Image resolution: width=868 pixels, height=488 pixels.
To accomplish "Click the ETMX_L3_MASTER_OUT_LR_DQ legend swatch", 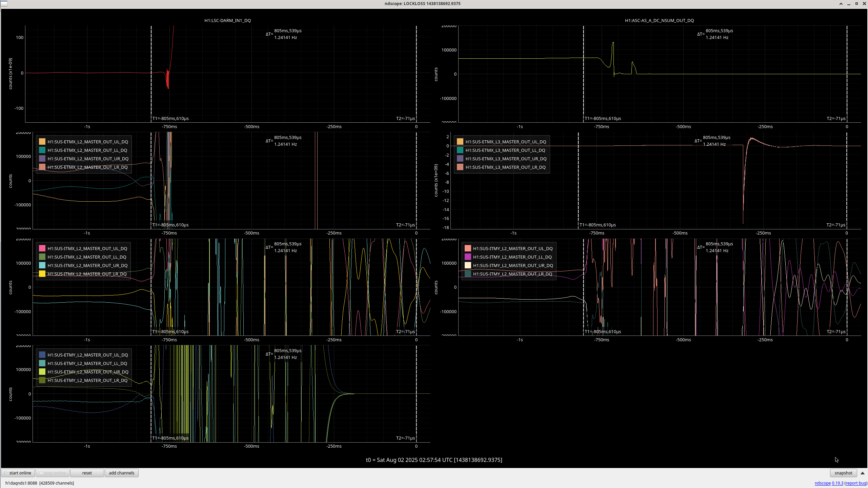I will pyautogui.click(x=460, y=167).
